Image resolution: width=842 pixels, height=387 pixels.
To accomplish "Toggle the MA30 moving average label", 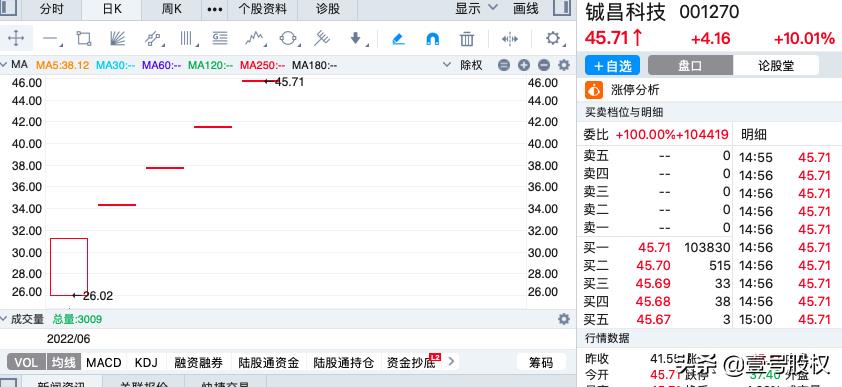I will pyautogui.click(x=115, y=65).
